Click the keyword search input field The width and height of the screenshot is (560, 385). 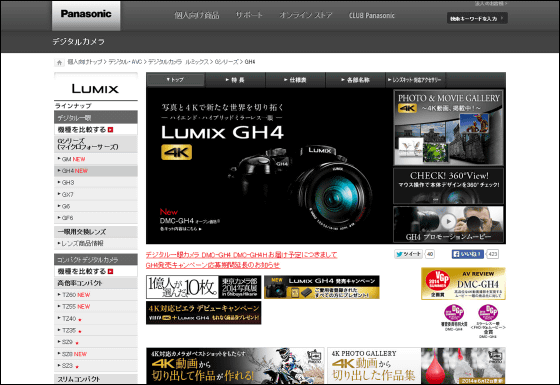click(x=477, y=18)
